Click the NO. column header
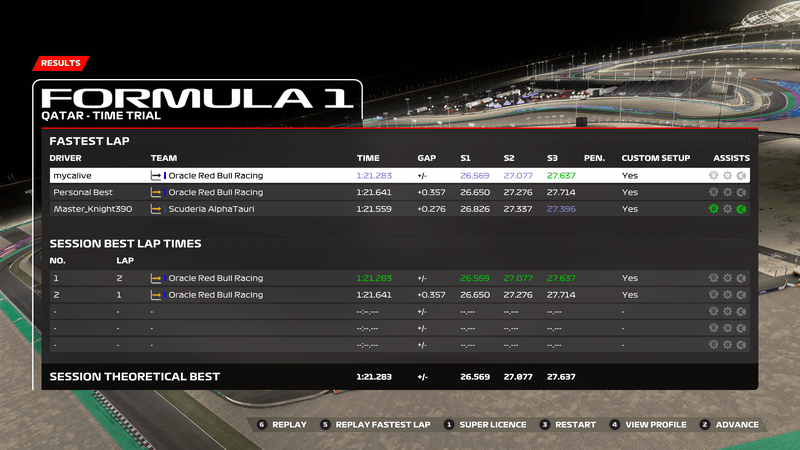The image size is (800, 450). click(x=58, y=261)
